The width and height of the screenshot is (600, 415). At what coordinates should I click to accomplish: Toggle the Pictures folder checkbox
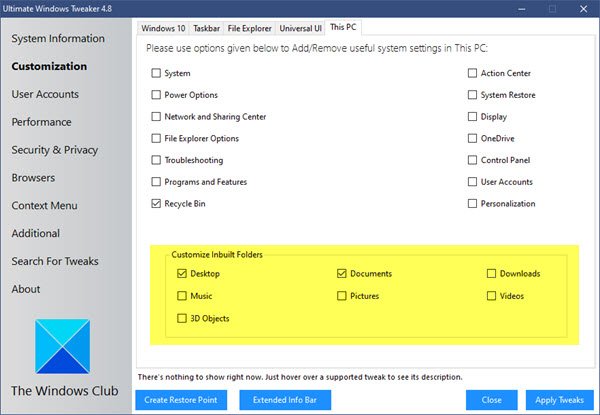(342, 296)
